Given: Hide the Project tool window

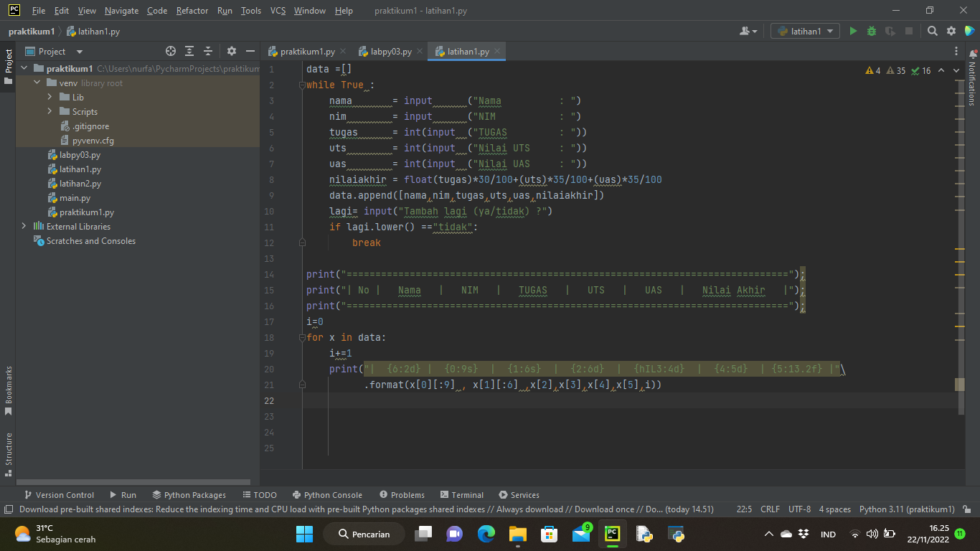Looking at the screenshot, I should tap(250, 51).
